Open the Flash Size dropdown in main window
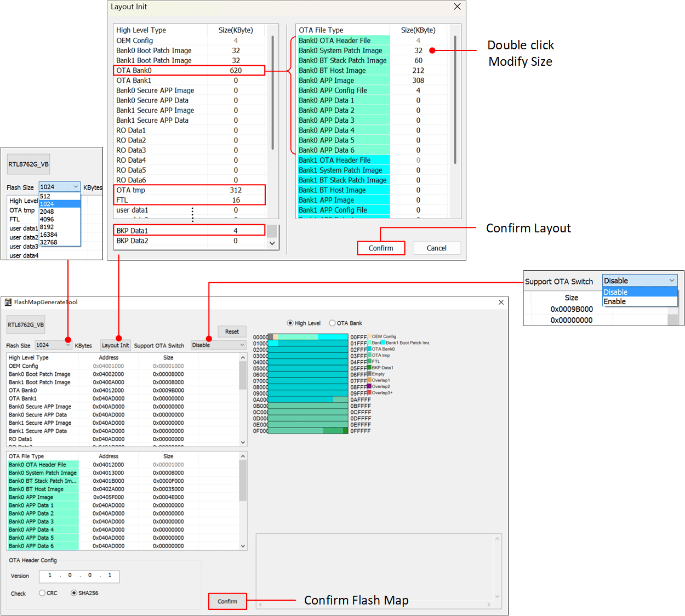 (53, 345)
